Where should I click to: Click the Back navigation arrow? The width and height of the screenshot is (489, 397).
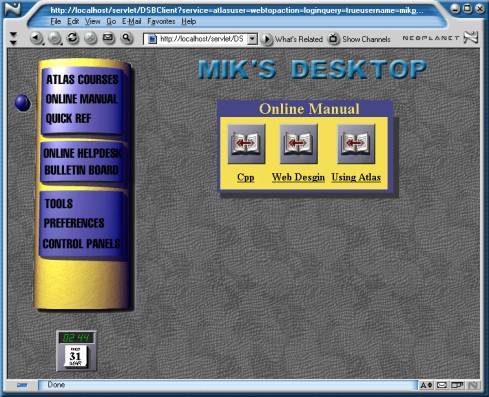click(x=36, y=38)
